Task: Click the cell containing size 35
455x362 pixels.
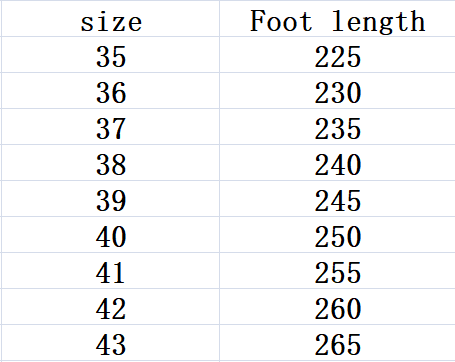Action: [110, 55]
